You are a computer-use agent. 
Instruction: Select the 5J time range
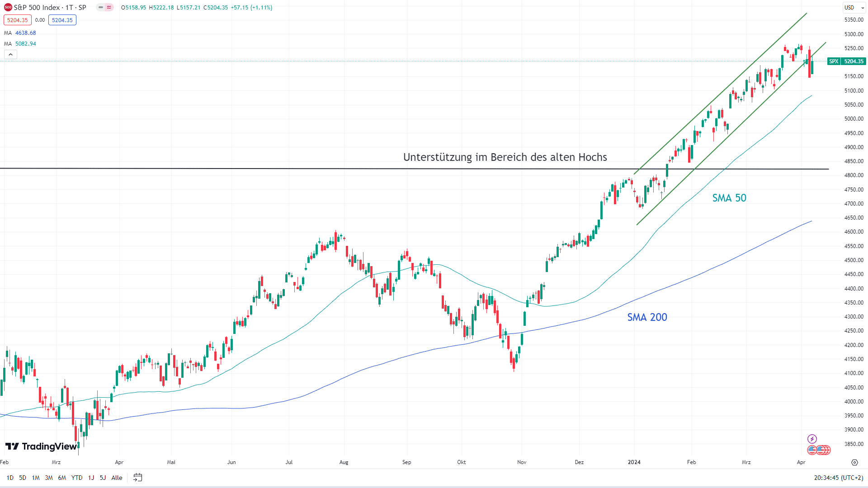click(103, 478)
